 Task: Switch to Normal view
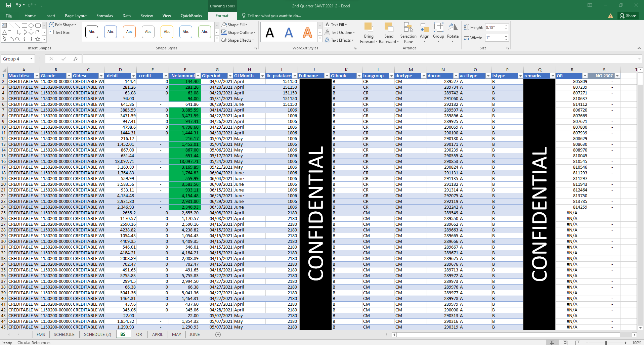click(x=552, y=343)
